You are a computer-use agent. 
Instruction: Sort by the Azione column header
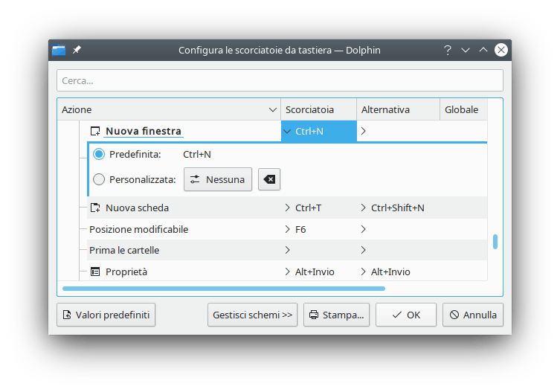[168, 109]
